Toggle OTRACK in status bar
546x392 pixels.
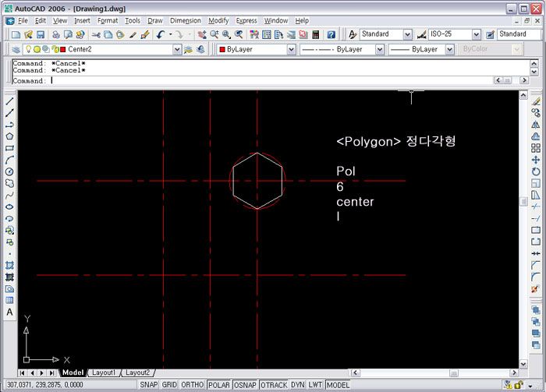pyautogui.click(x=274, y=385)
